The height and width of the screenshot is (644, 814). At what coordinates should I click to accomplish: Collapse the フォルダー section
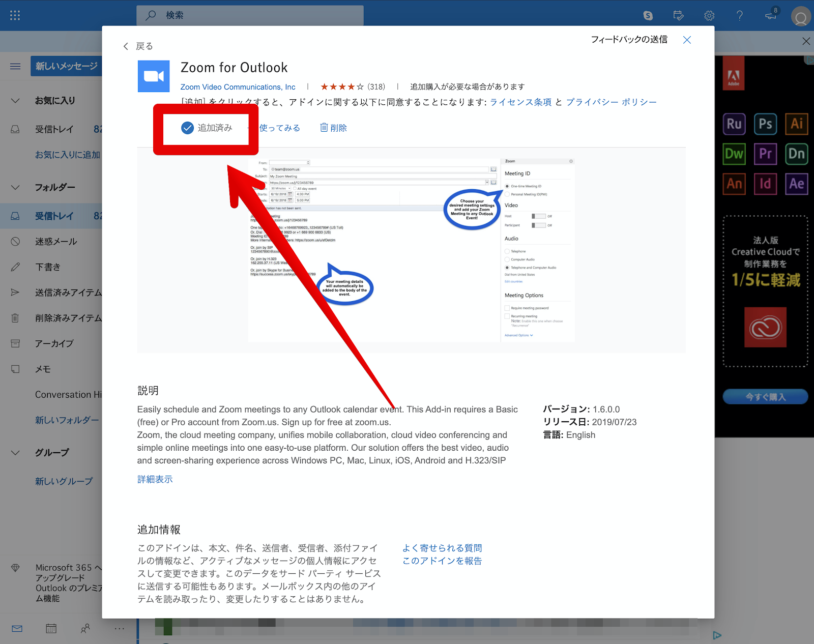(x=15, y=187)
